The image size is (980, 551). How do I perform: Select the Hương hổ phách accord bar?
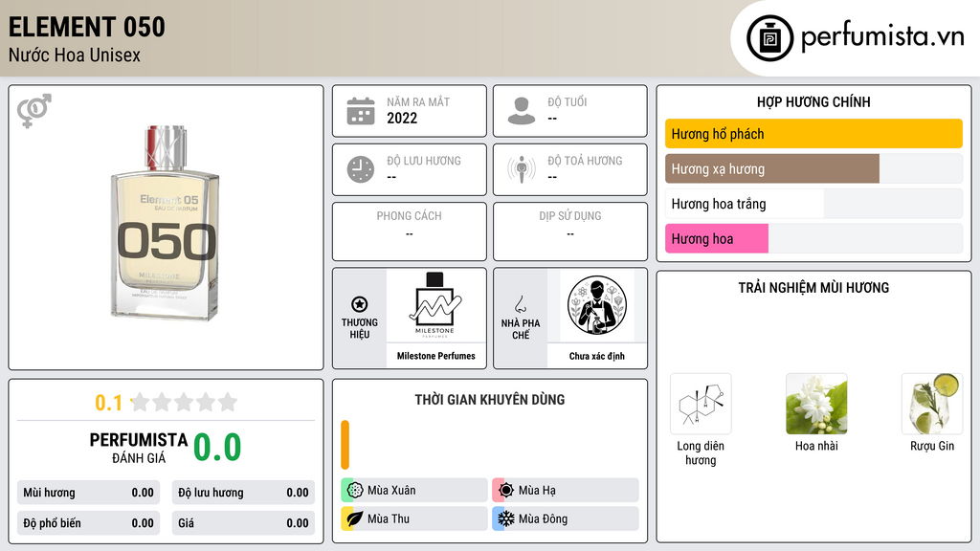tap(813, 134)
